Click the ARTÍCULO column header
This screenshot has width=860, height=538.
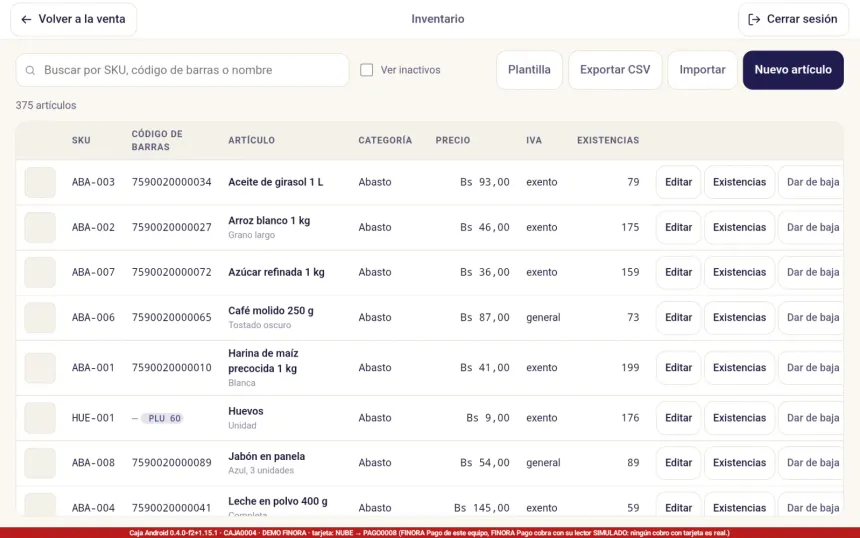tap(251, 140)
